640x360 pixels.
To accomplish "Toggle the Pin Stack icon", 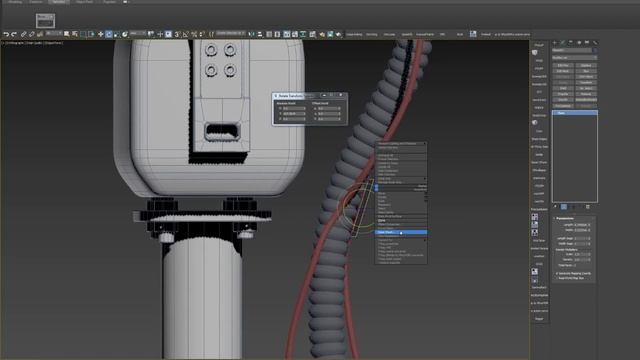I will coord(554,207).
